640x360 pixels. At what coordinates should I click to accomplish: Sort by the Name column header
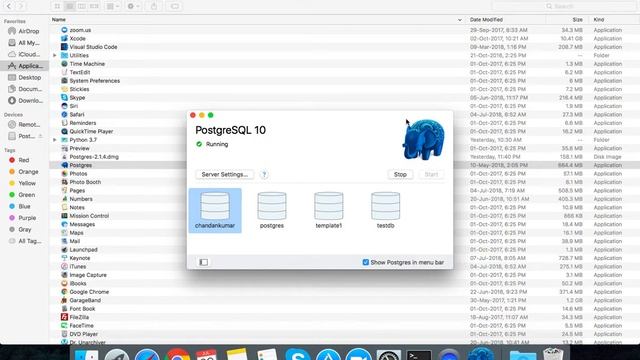coord(257,20)
